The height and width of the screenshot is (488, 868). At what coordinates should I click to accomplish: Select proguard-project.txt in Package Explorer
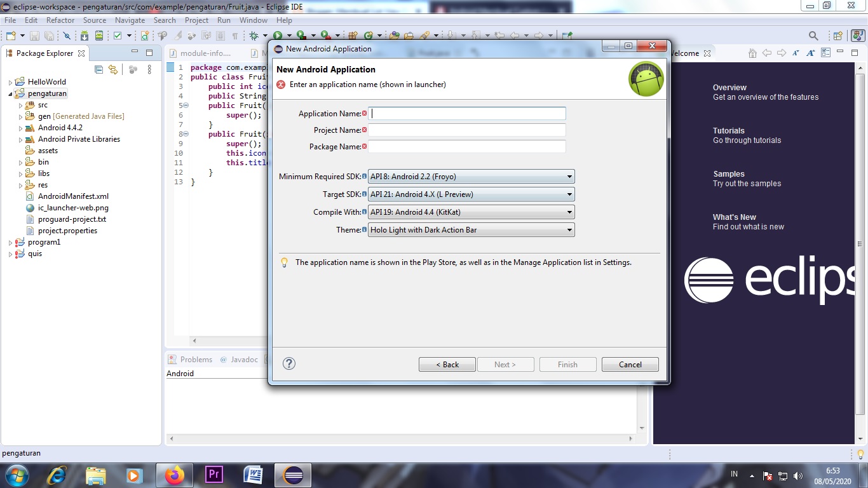click(72, 219)
